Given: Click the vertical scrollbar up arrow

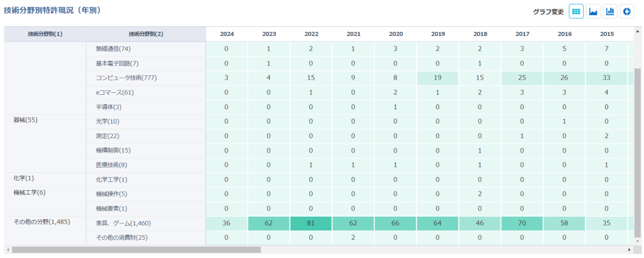Looking at the screenshot, I should [638, 30].
